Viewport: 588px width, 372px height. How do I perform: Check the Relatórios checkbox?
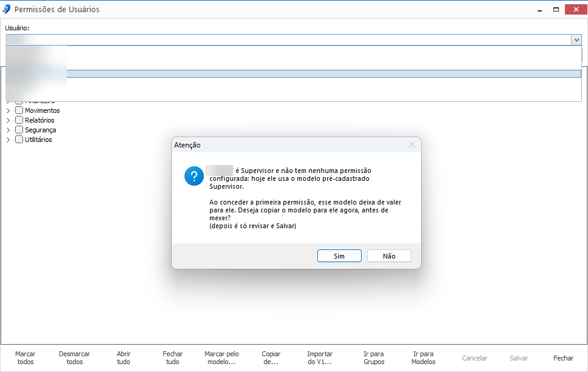click(x=19, y=120)
